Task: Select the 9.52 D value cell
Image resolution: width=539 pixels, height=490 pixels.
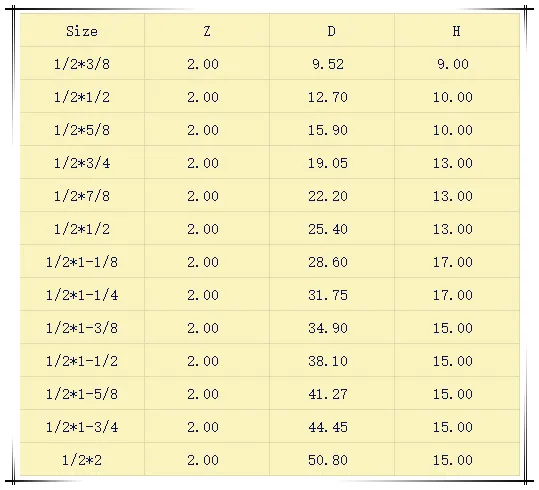Action: [332, 64]
